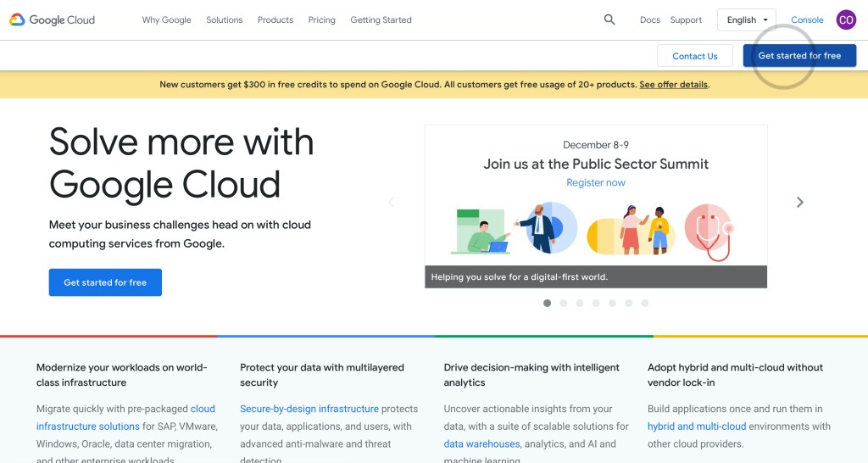This screenshot has height=463, width=868.
Task: Select the fourth carousel dot
Action: [x=596, y=303]
